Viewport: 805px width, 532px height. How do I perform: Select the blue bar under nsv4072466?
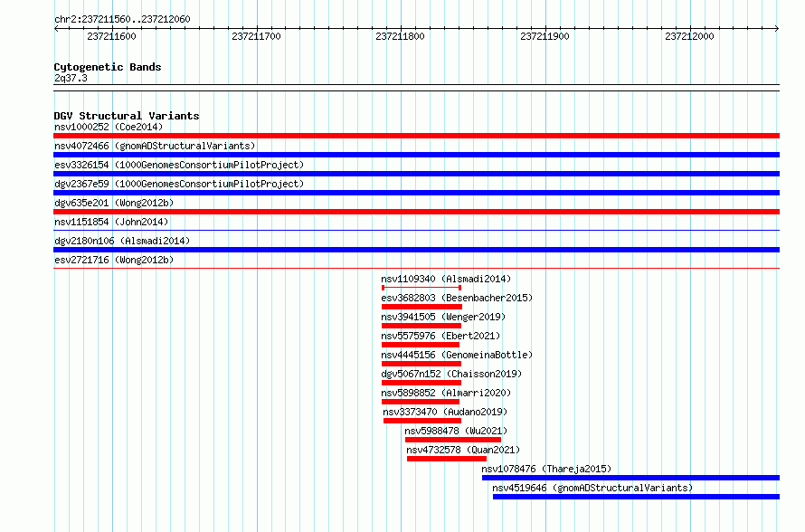pyautogui.click(x=416, y=155)
